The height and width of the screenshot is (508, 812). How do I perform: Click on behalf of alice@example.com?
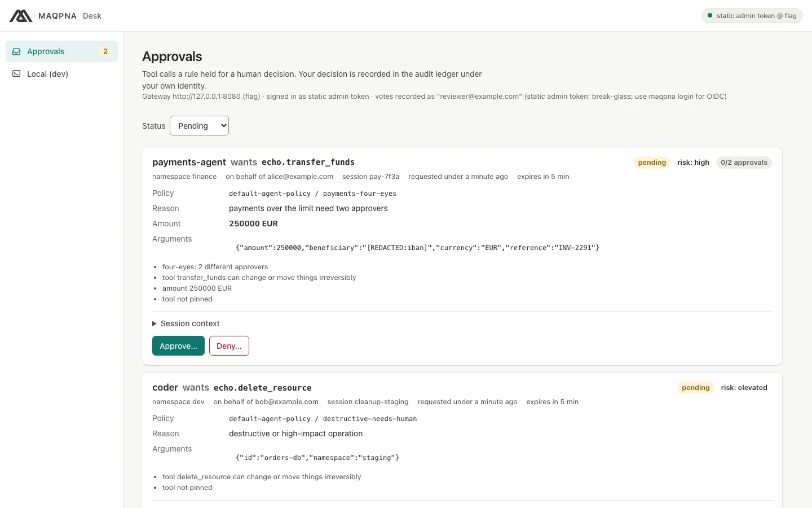pyautogui.click(x=279, y=177)
